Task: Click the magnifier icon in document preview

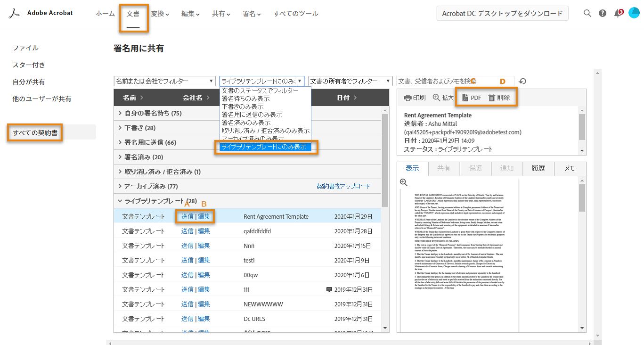Action: pyautogui.click(x=404, y=182)
